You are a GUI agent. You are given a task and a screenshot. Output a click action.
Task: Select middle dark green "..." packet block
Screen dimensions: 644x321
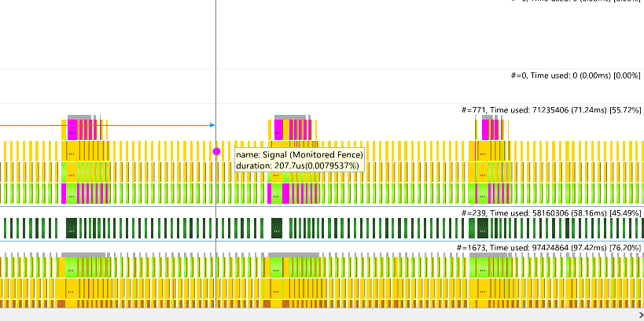pos(277,228)
